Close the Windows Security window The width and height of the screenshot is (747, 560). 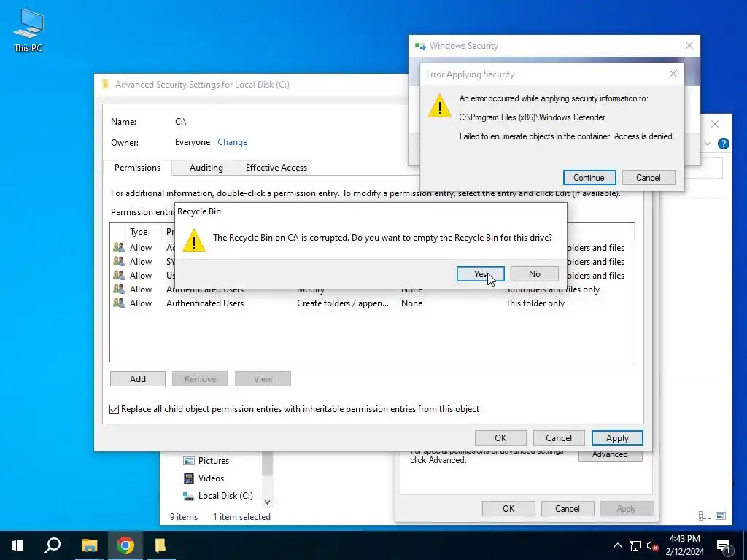[x=689, y=45]
